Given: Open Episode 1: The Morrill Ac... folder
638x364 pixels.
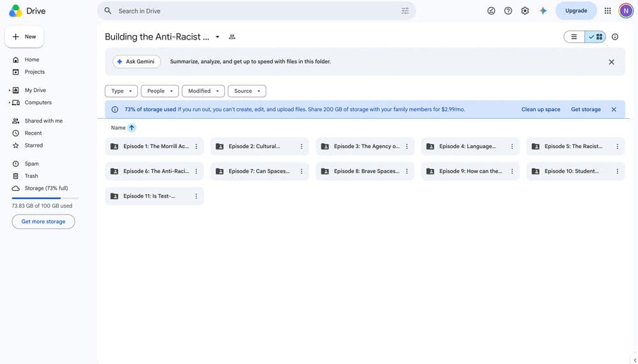Looking at the screenshot, I should [x=154, y=146].
